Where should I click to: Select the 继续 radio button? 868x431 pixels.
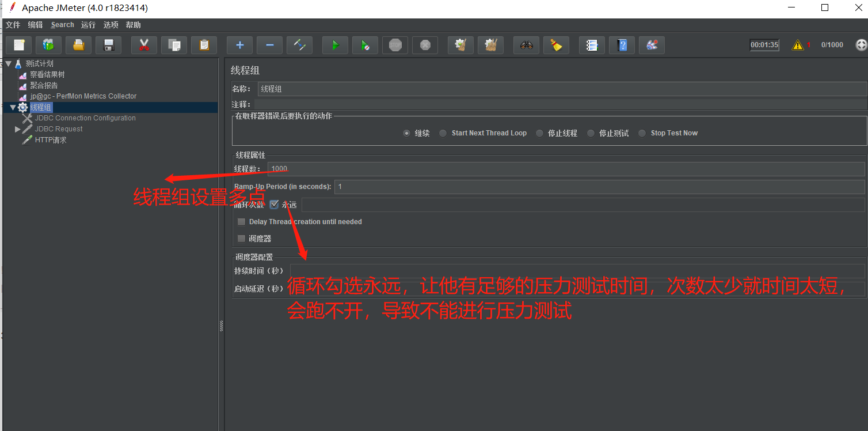407,133
